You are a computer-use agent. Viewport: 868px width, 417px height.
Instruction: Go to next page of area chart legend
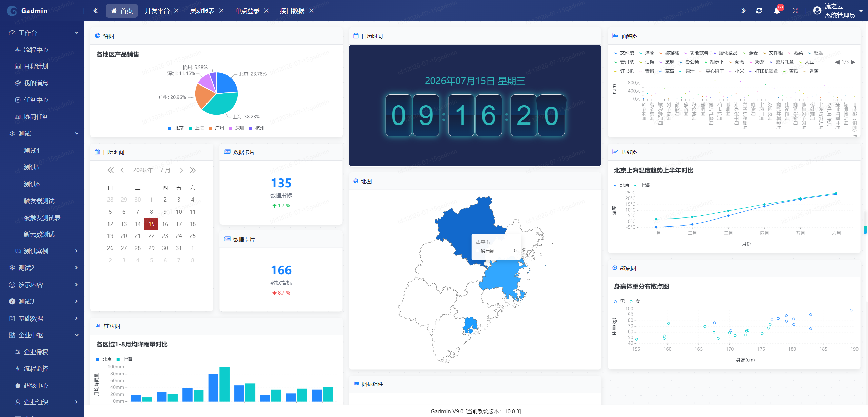853,62
